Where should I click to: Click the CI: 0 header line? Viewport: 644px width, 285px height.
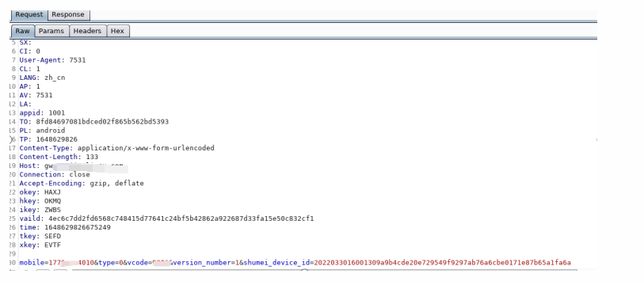pos(29,51)
